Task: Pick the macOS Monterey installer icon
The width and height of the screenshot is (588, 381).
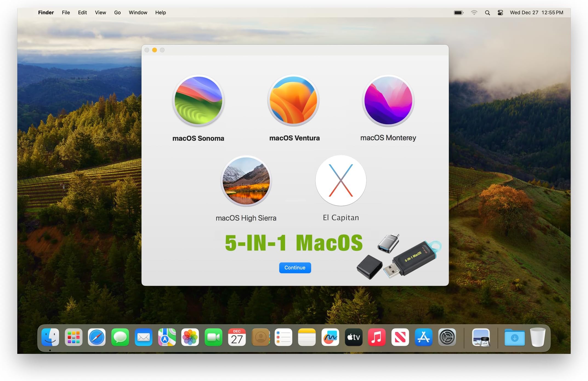Action: coord(388,100)
